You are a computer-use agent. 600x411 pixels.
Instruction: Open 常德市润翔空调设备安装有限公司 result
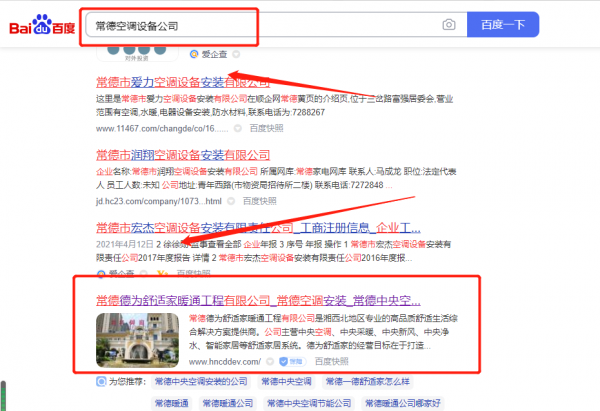tap(182, 155)
